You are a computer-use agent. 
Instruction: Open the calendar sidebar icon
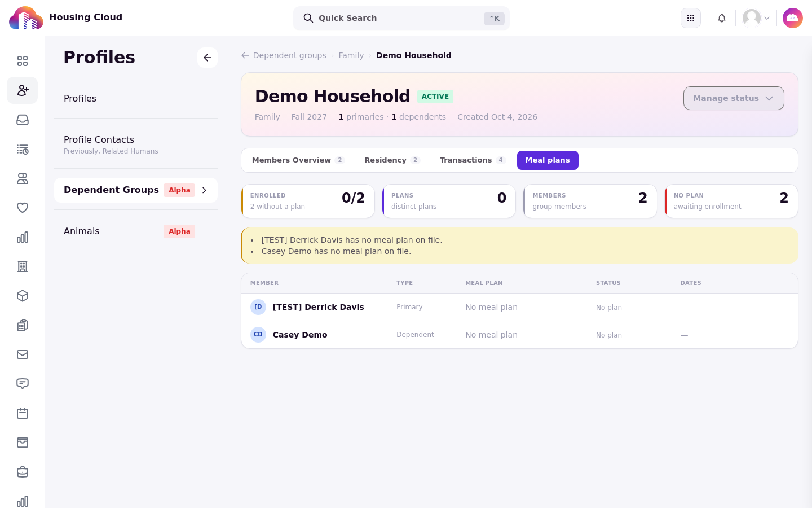23,413
